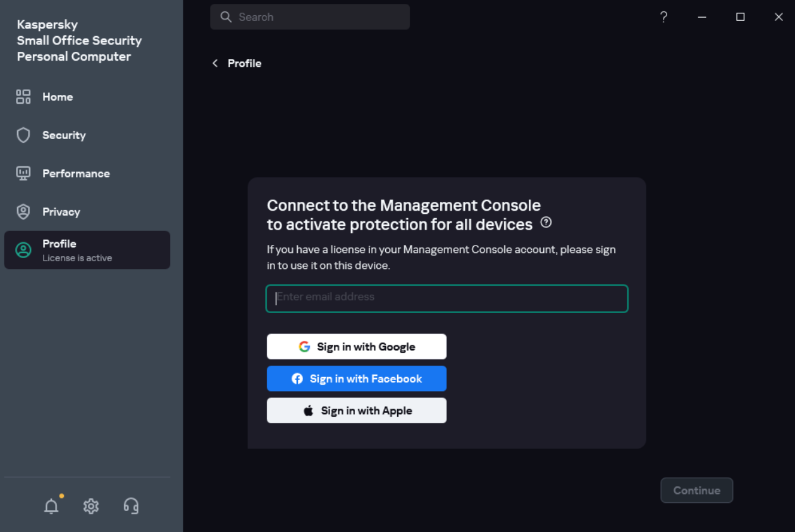Viewport: 795px width, 532px height.
Task: Sign in with Google
Action: 356,346
